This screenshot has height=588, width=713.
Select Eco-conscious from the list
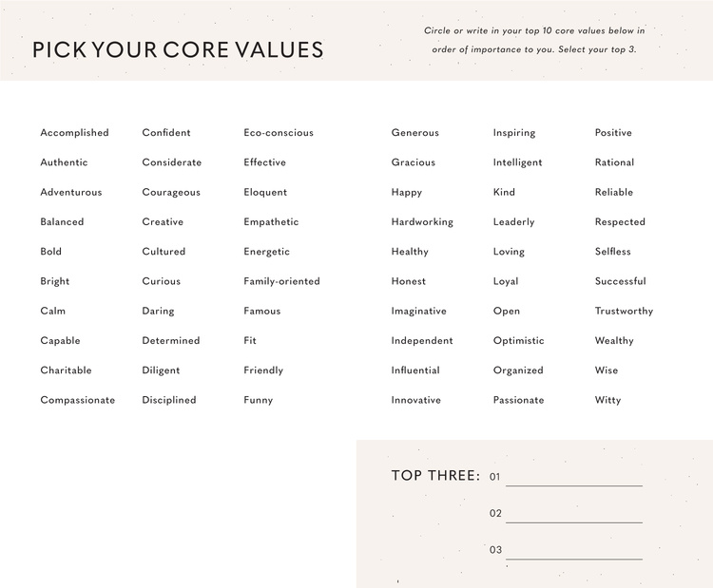tap(278, 133)
